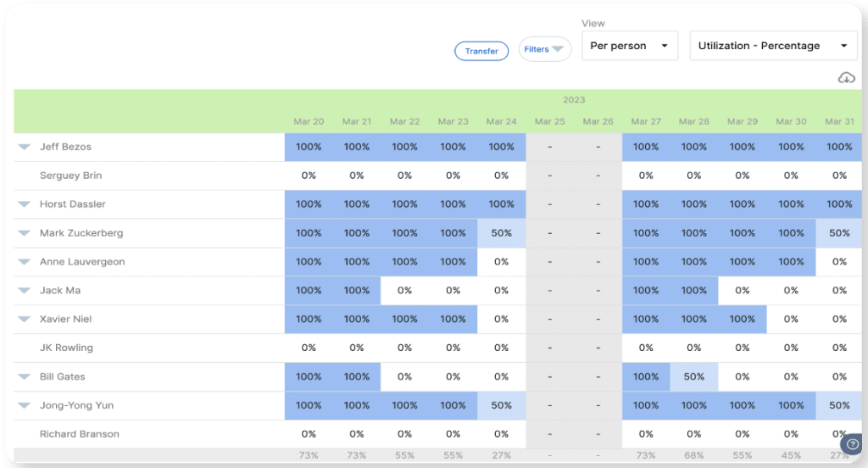The image size is (868, 468).
Task: Click the Transfer button
Action: pos(481,51)
